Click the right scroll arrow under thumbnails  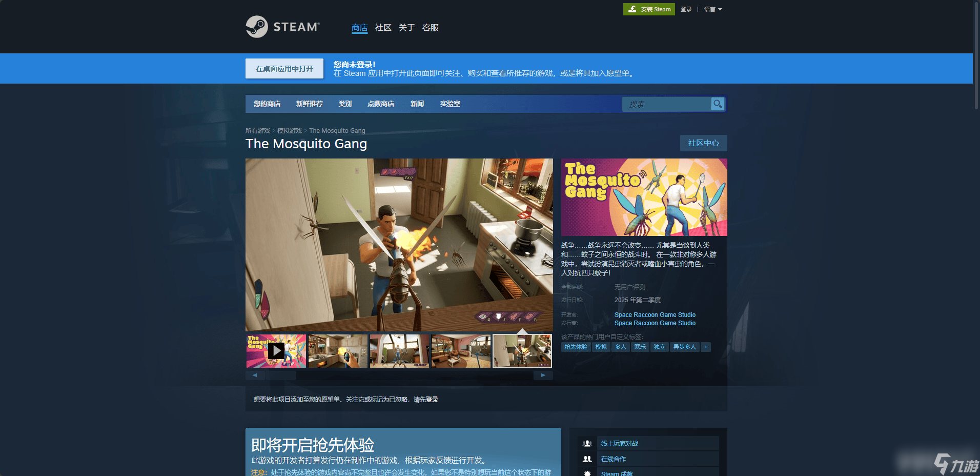[543, 375]
